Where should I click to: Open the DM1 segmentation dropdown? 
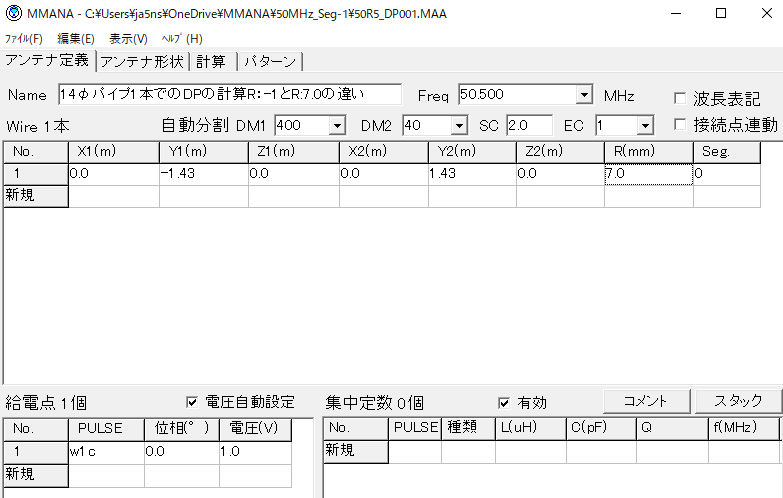(337, 126)
